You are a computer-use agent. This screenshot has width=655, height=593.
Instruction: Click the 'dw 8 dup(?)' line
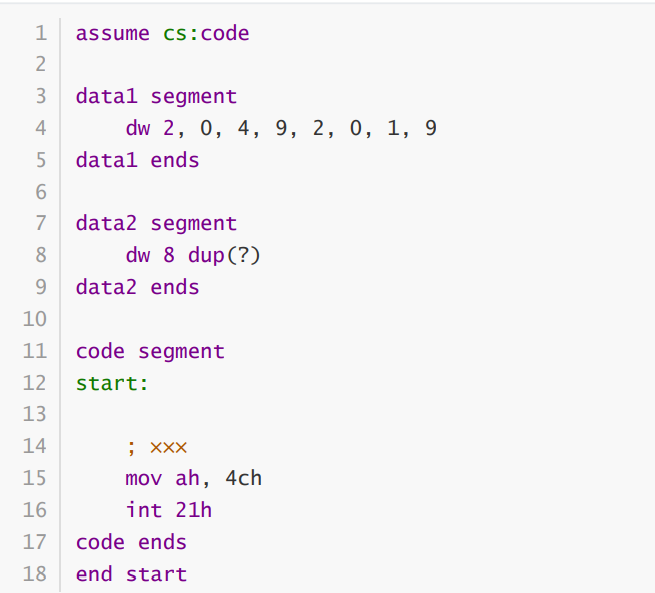pyautogui.click(x=193, y=255)
